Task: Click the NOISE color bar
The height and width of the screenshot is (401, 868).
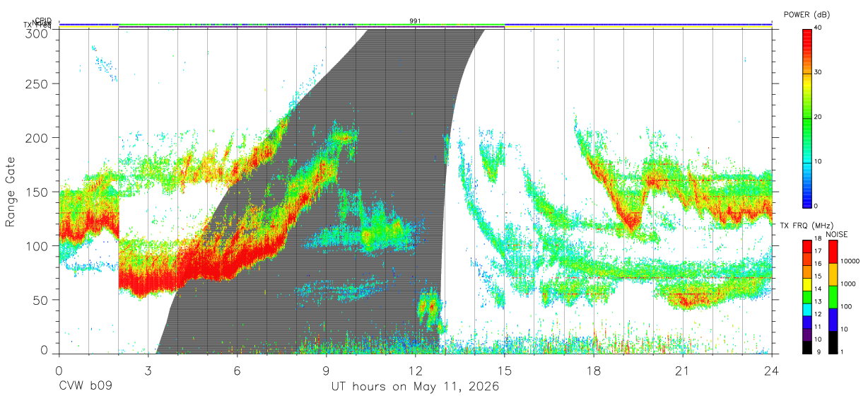Action: pyautogui.click(x=833, y=296)
